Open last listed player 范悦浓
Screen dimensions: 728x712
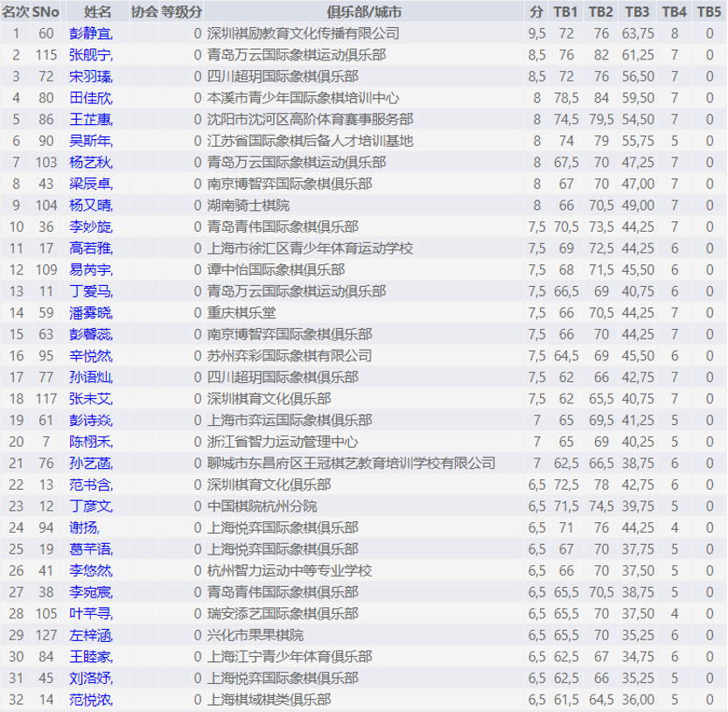91,700
